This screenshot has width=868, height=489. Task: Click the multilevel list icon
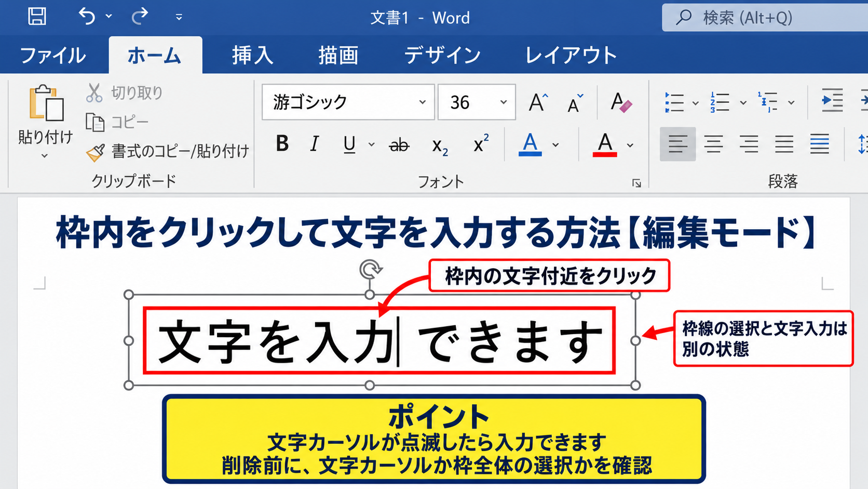768,102
